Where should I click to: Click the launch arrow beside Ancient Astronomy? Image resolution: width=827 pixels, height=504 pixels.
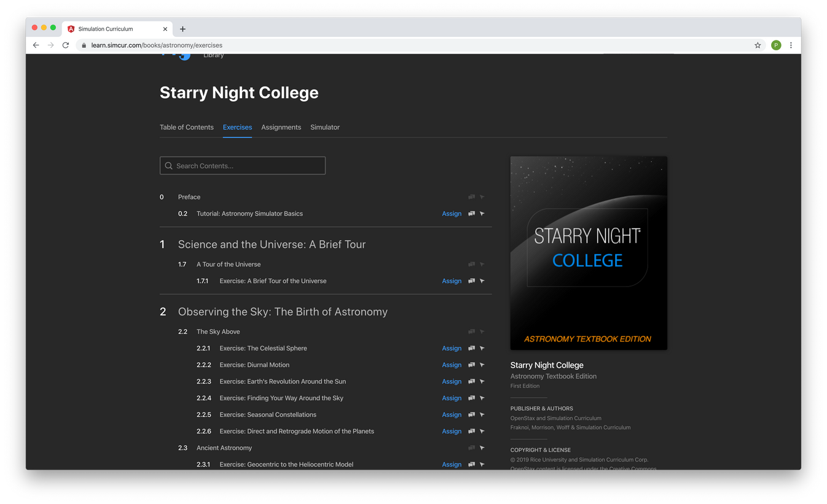(x=482, y=448)
